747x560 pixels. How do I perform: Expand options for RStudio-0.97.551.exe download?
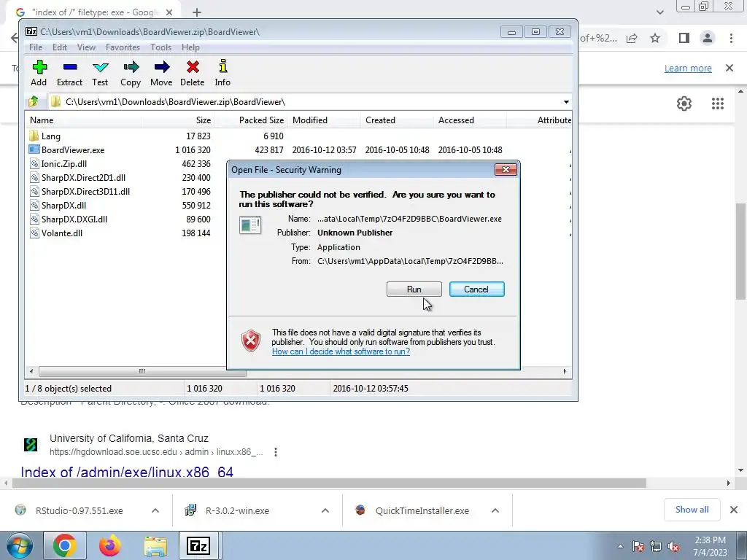pyautogui.click(x=155, y=510)
